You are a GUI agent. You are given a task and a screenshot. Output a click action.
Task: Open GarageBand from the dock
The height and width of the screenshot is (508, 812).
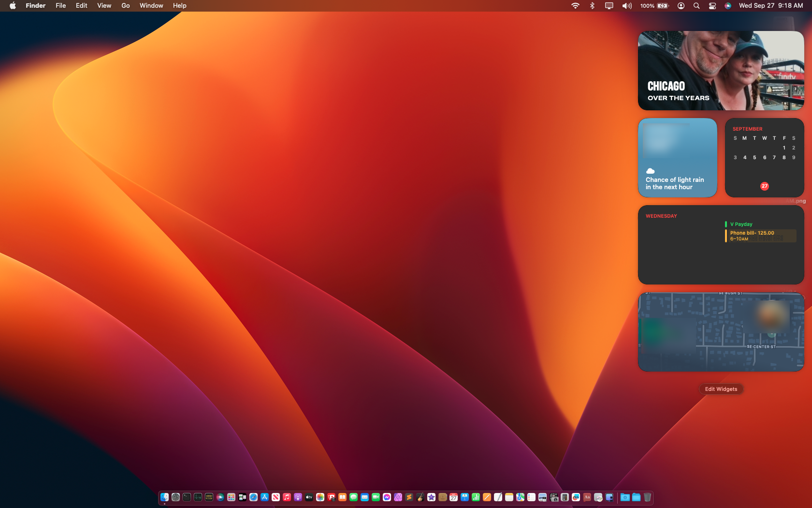click(x=420, y=497)
